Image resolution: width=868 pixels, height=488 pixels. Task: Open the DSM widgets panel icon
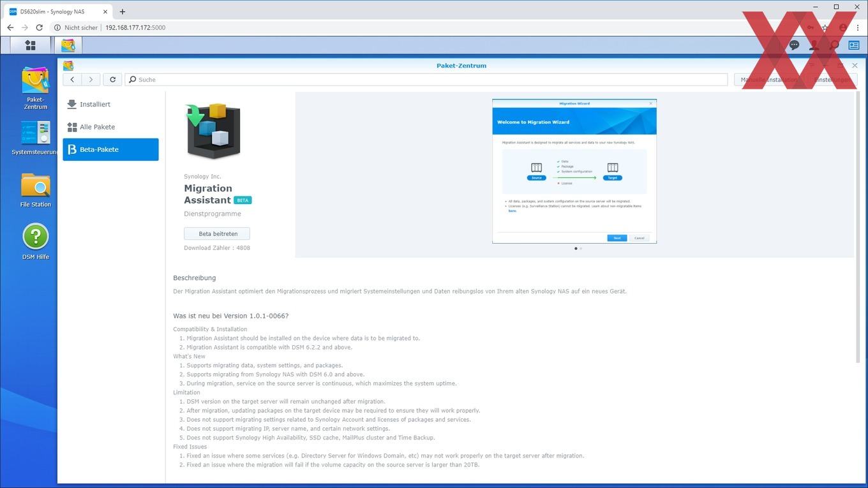tap(854, 45)
